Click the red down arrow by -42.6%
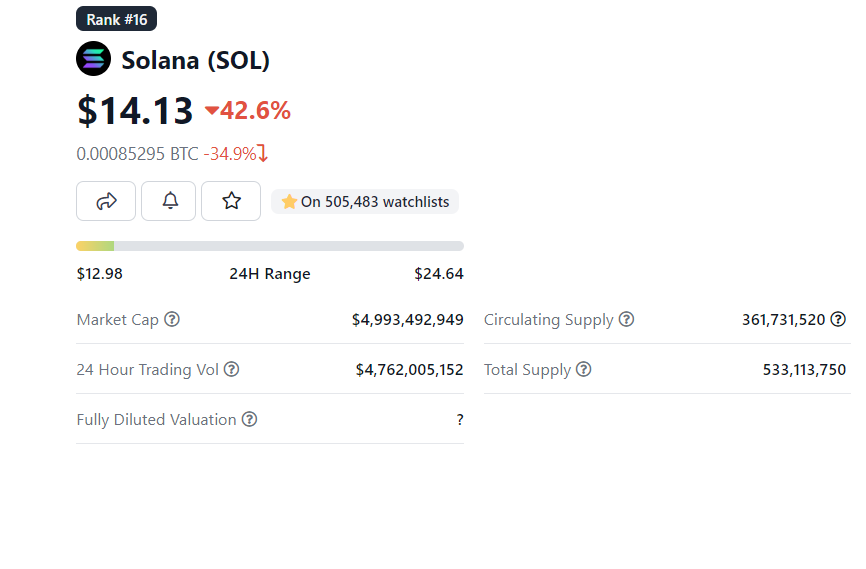 point(212,111)
